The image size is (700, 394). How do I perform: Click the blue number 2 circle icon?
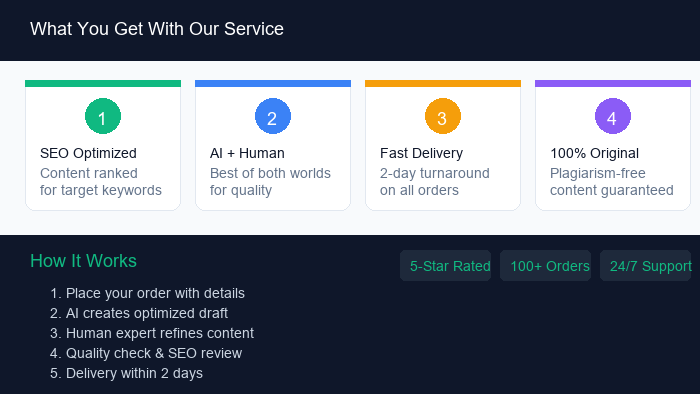point(273,116)
